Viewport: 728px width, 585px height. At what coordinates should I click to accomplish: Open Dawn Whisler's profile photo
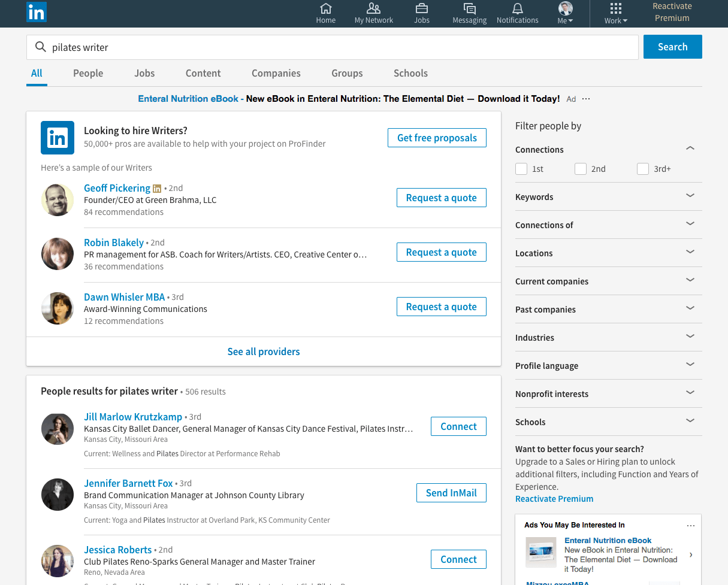(x=58, y=309)
